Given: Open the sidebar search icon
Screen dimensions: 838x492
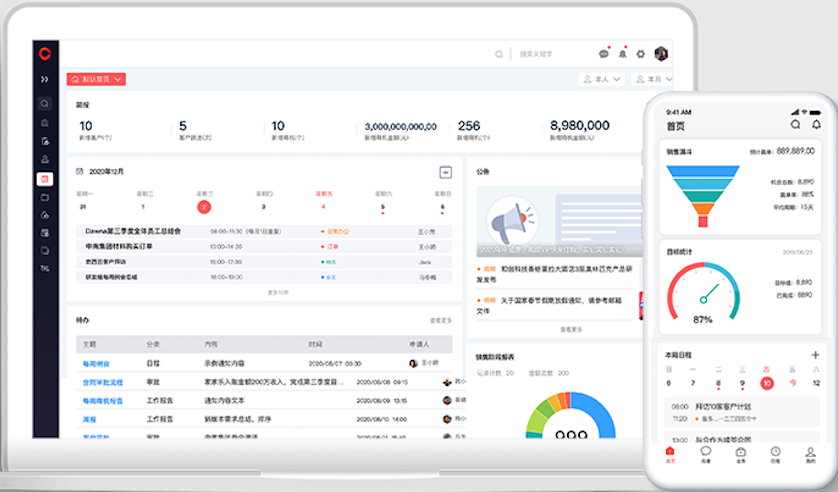Looking at the screenshot, I should coord(45,104).
